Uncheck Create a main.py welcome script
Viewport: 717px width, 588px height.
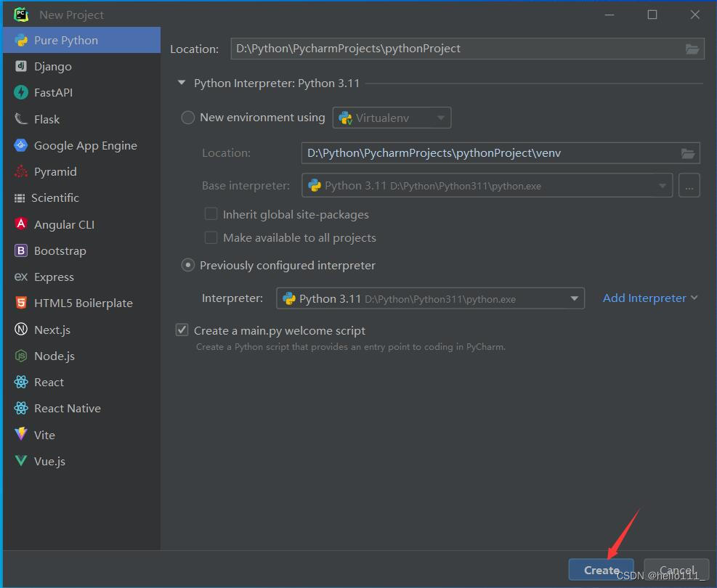[x=182, y=330]
